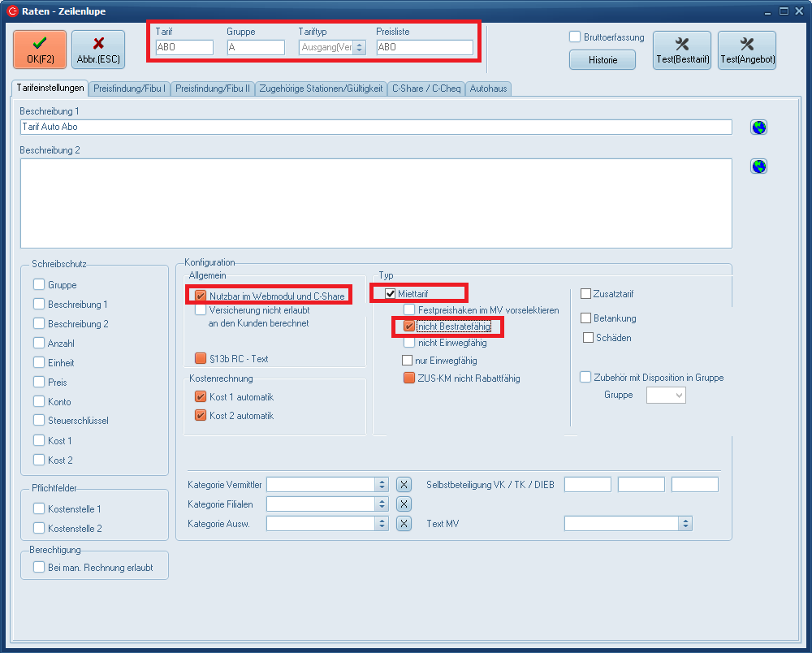Click the Historie button
The width and height of the screenshot is (812, 653).
click(x=603, y=60)
